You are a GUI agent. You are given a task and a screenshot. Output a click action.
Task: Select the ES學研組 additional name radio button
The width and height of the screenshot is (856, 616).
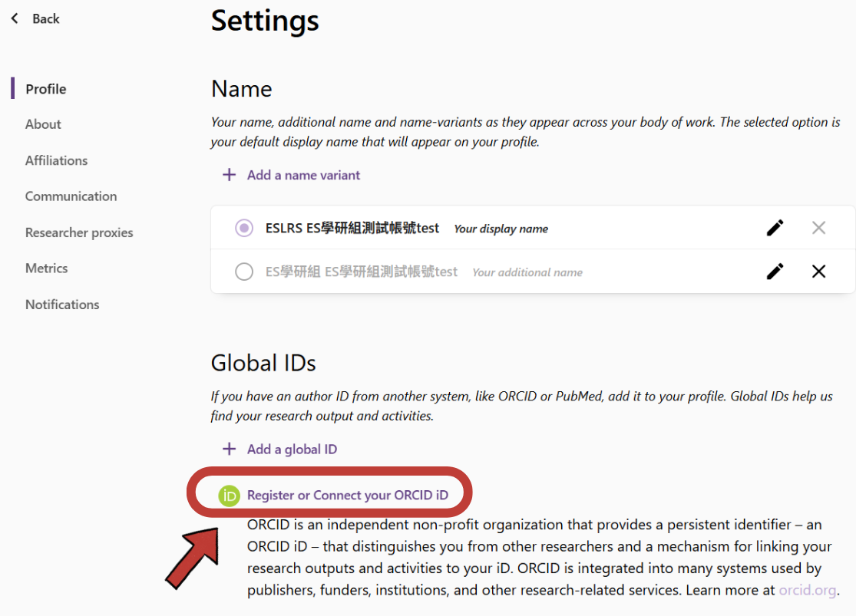[x=244, y=271]
